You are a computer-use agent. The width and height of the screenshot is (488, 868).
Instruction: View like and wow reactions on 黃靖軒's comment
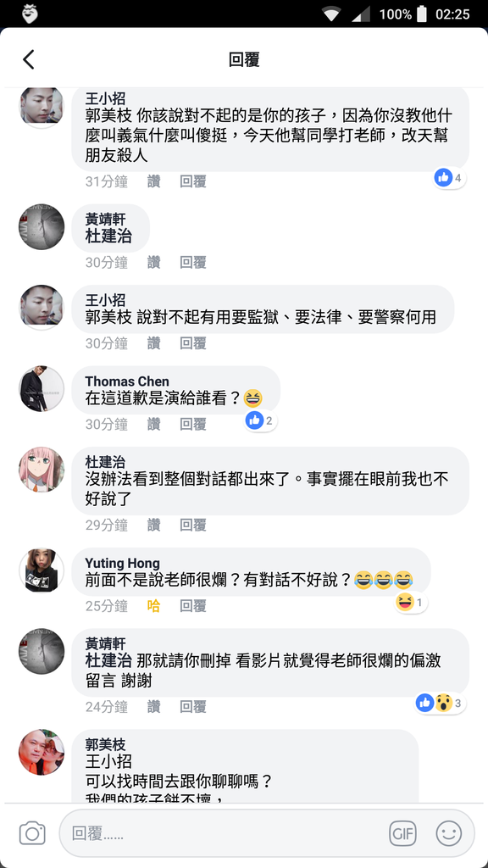[x=441, y=703]
